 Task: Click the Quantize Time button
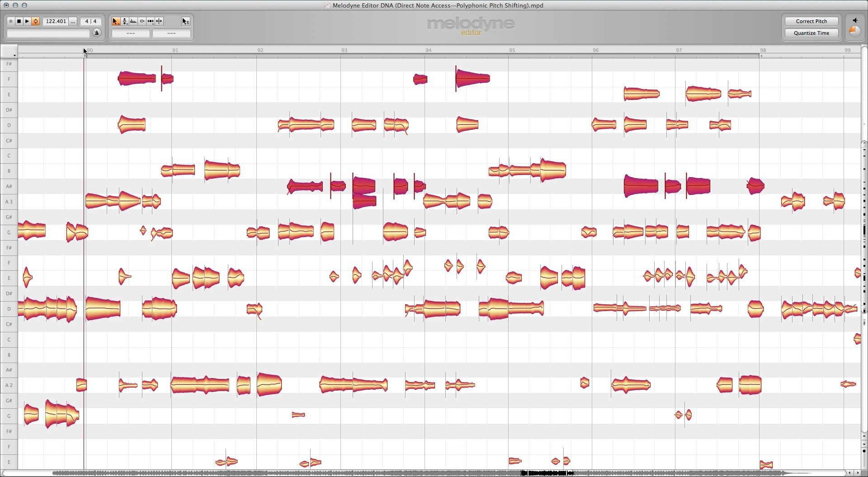point(811,33)
